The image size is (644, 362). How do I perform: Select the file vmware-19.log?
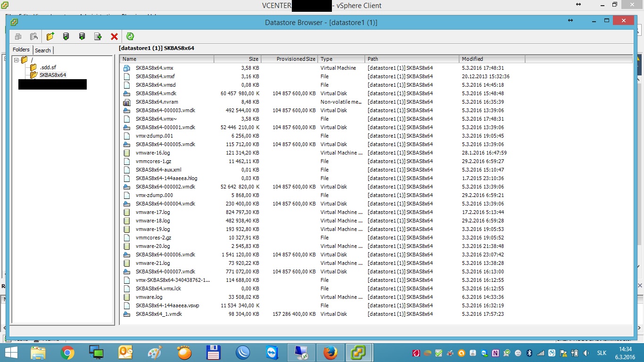tap(153, 229)
